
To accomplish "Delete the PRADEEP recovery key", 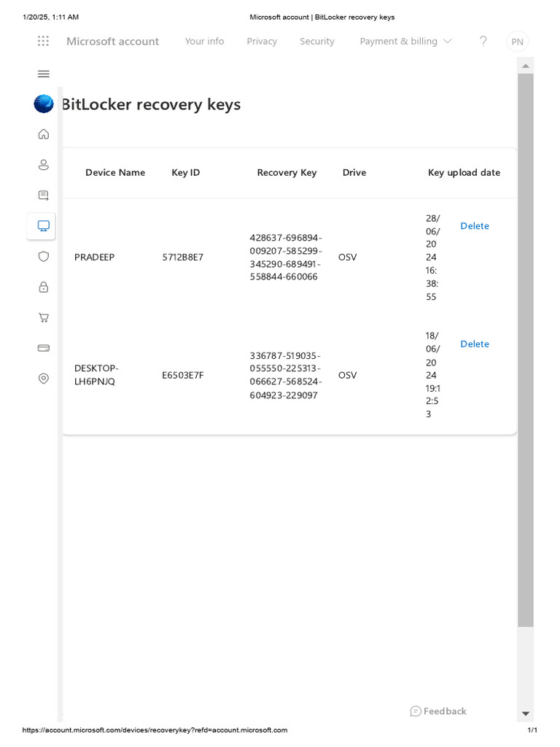I will (x=475, y=226).
